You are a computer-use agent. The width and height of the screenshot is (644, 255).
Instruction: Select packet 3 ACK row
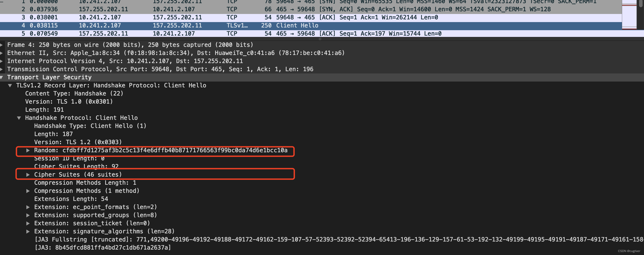pos(311,18)
